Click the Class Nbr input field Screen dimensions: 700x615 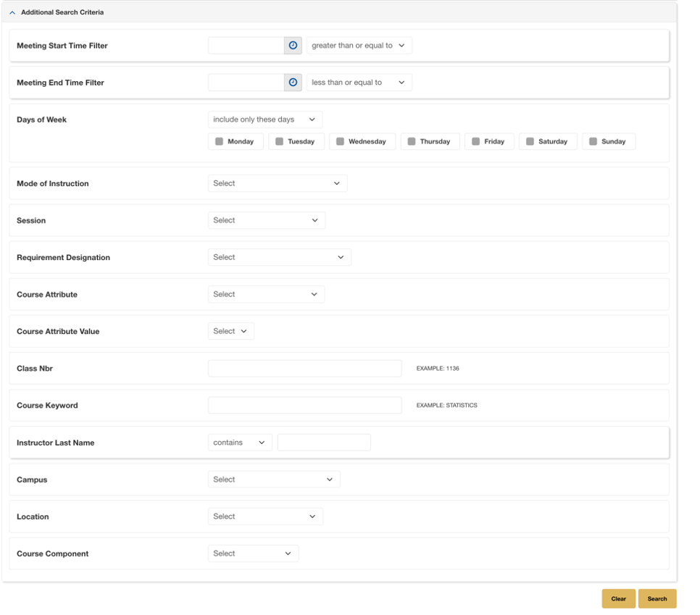pos(304,368)
